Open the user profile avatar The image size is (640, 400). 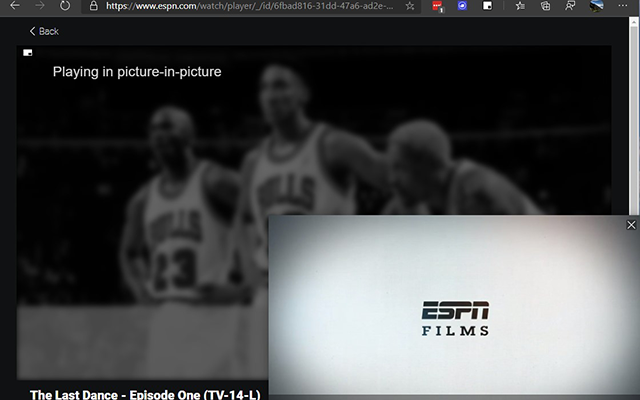[596, 6]
